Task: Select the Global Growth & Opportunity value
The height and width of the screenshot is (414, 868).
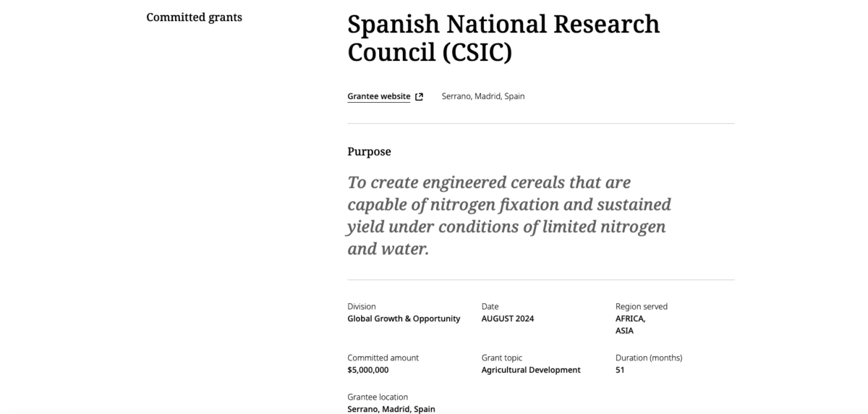Action: [404, 318]
